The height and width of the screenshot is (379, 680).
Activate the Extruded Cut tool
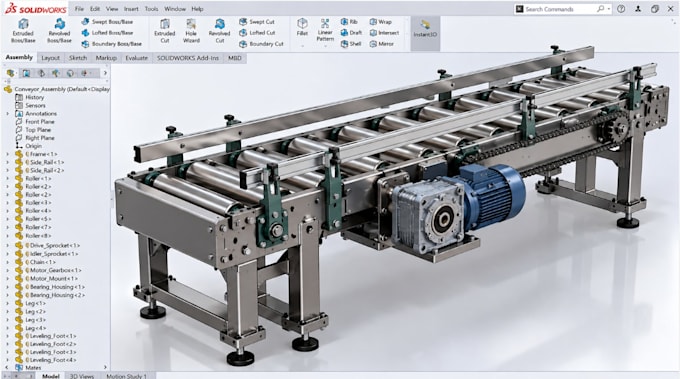point(165,30)
